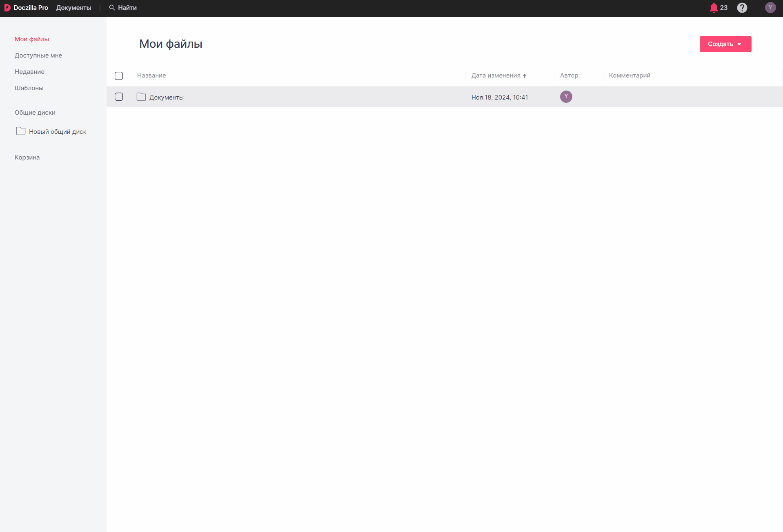The image size is (783, 532).
Task: Open Доступные мне in sidebar
Action: coord(38,55)
